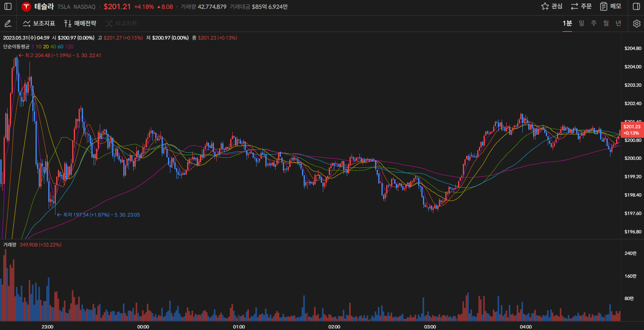The width and height of the screenshot is (644, 330).
Task: Click the 80만 volume axis label
Action: (629, 298)
